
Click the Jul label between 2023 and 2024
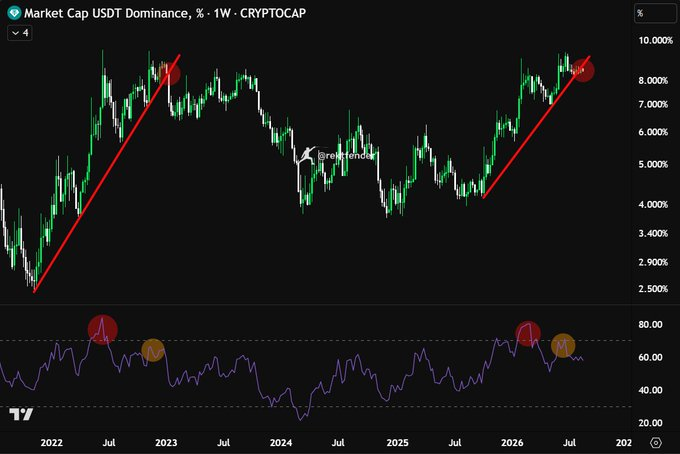(223, 443)
